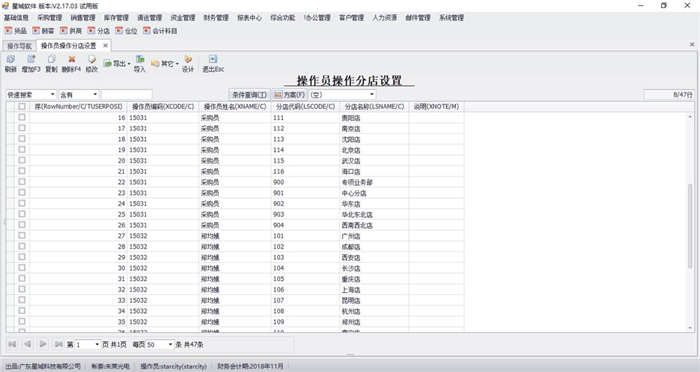The image size is (700, 372).
Task: Check the checkbox for row 25
Action: [x=21, y=214]
